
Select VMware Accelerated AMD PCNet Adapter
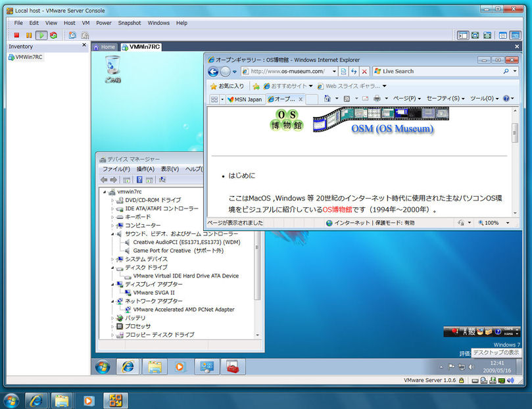pyautogui.click(x=183, y=310)
